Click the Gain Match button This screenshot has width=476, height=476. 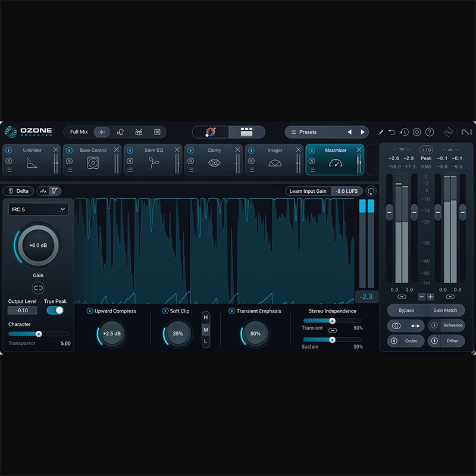(x=445, y=310)
